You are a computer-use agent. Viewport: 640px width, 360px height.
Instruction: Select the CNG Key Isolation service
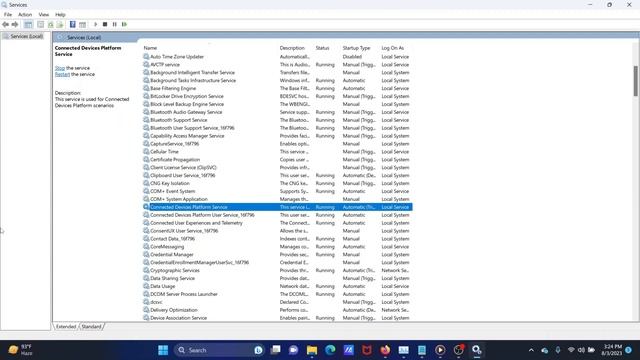coord(278,183)
